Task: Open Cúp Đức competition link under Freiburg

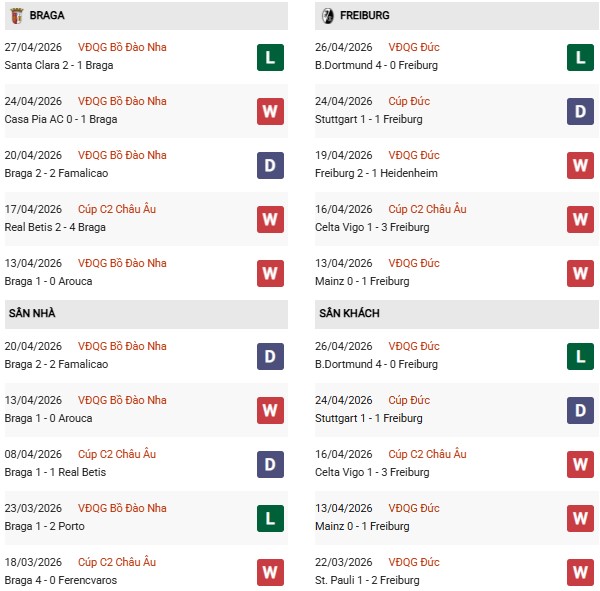Action: (x=412, y=101)
